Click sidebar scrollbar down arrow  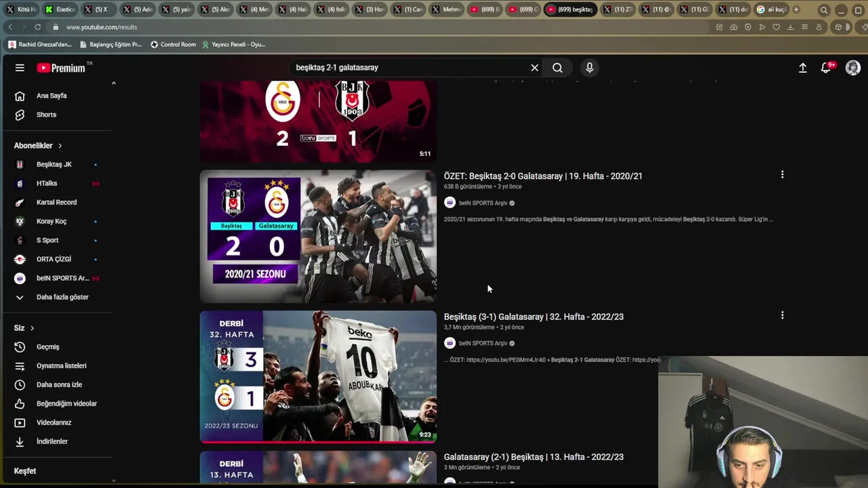(113, 480)
